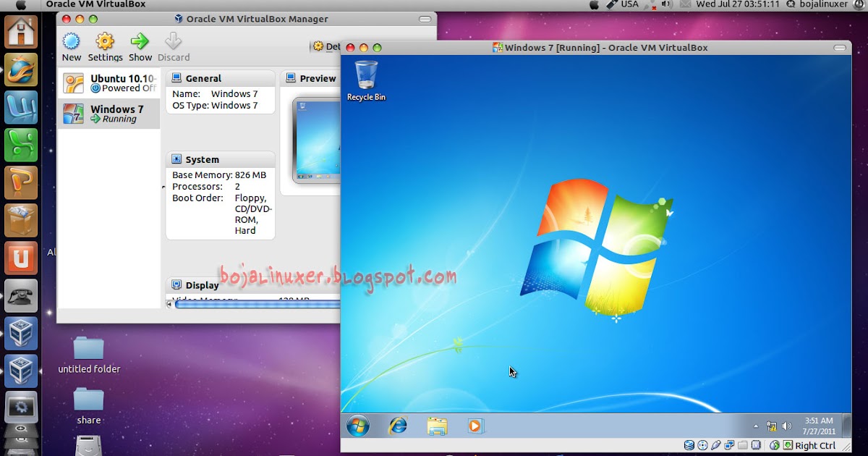
Task: Click the upper VirtualBox cube dock icon
Action: (21, 333)
